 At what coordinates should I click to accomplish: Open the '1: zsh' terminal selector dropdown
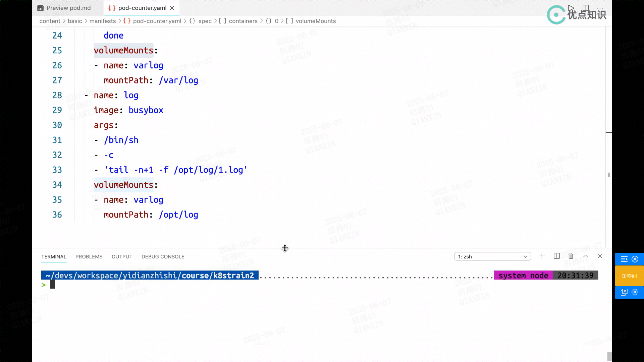(x=492, y=256)
